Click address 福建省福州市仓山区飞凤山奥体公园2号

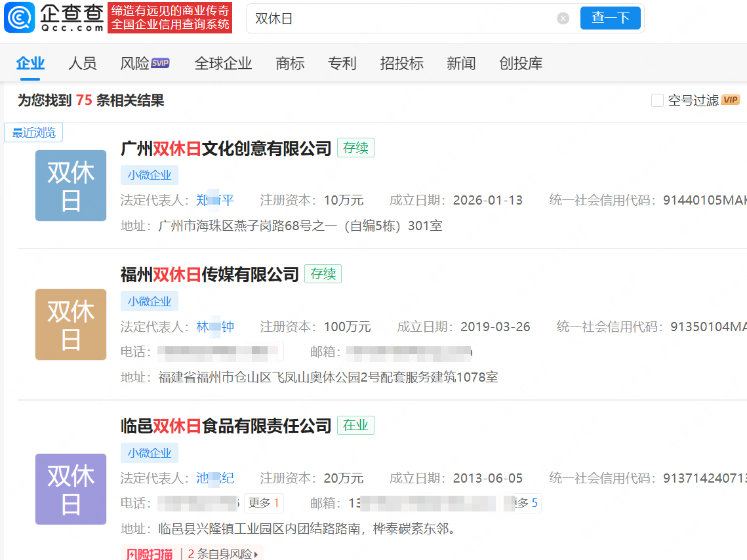[328, 377]
